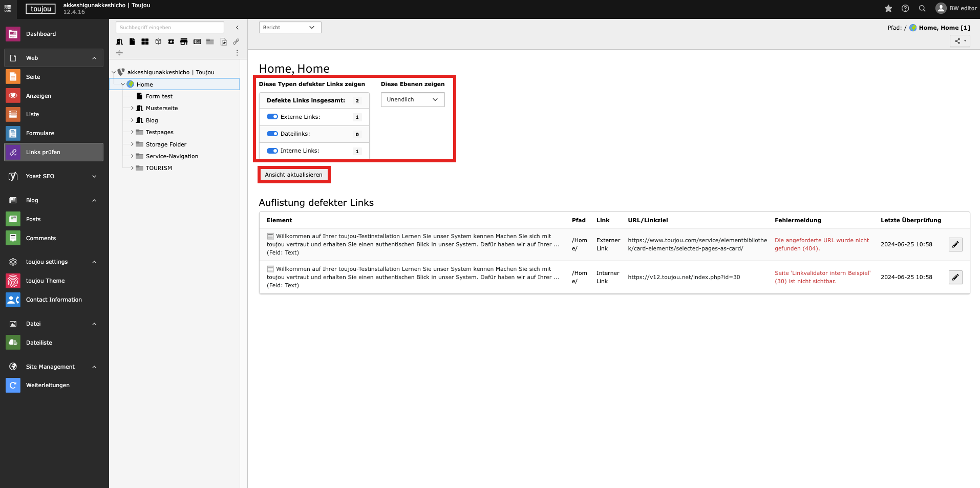This screenshot has height=488, width=980.
Task: Toggle Interne Links filter off
Action: [x=272, y=151]
